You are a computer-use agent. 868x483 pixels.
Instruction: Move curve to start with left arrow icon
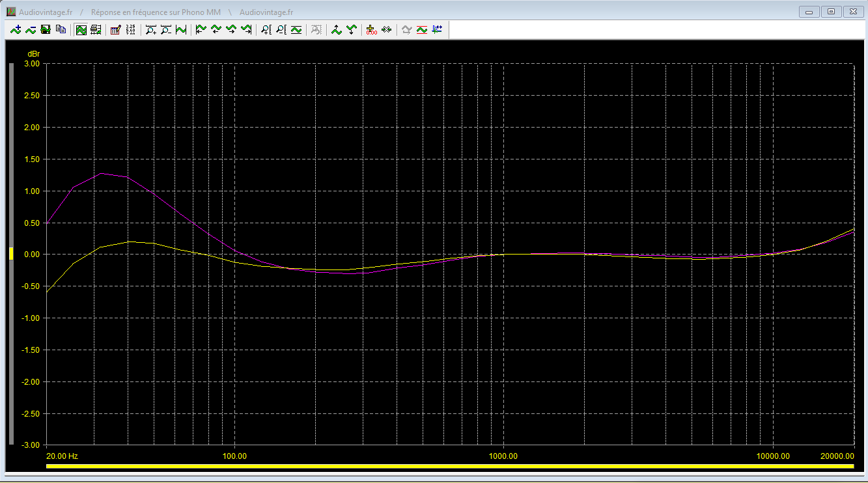click(x=201, y=29)
